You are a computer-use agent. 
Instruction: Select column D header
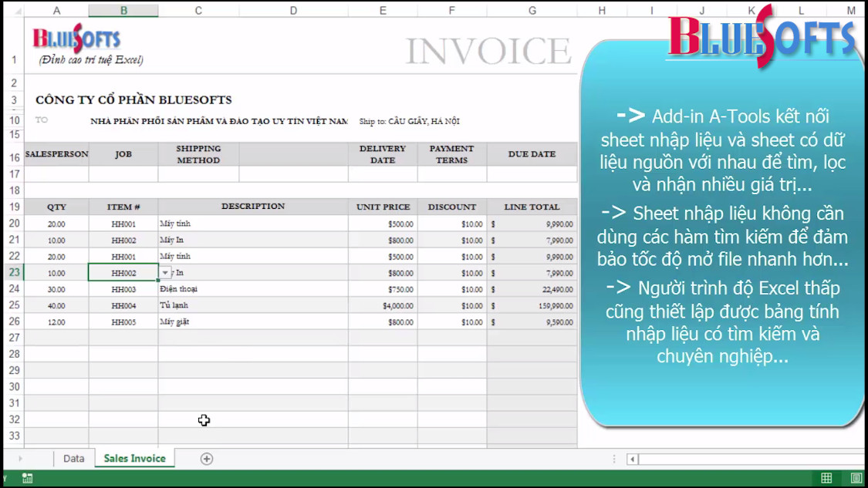[x=293, y=11]
